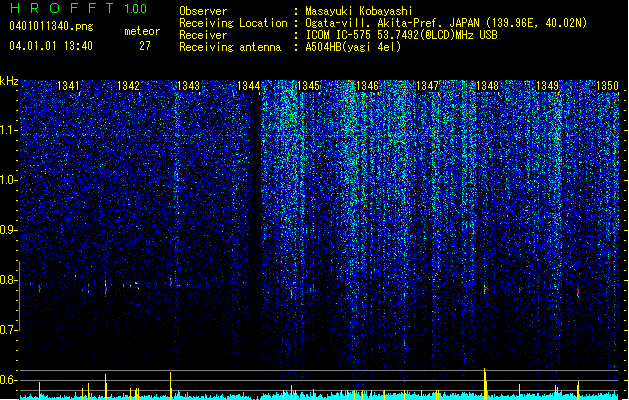Click the Ogata-vill. Akita-Pref. JAPAN location text
The image size is (629, 400).
pos(446,23)
